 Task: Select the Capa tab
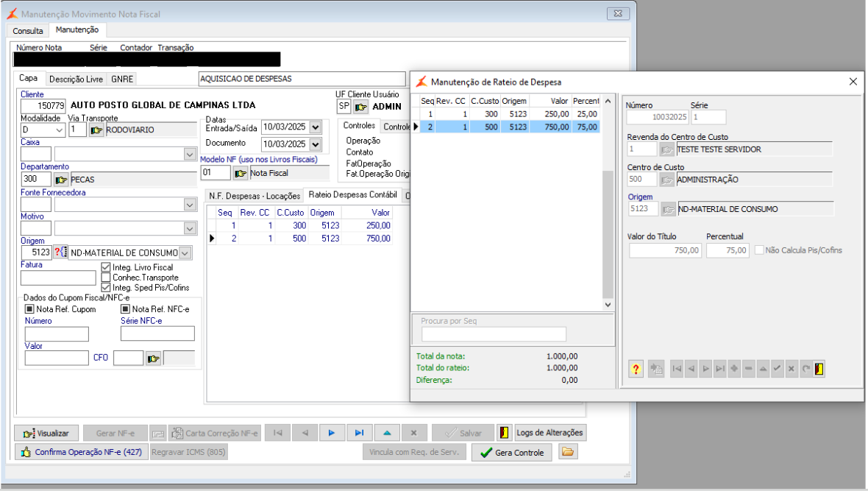29,78
